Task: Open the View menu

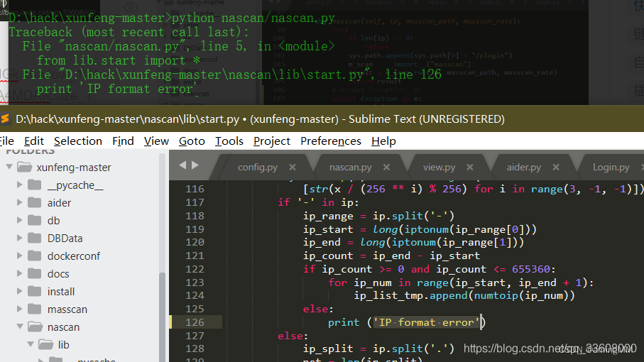Action: (156, 141)
